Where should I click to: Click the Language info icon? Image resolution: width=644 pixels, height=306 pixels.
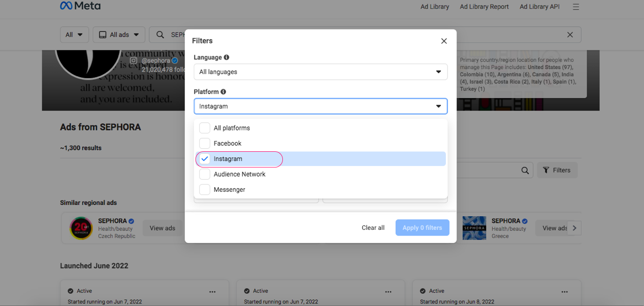(227, 57)
